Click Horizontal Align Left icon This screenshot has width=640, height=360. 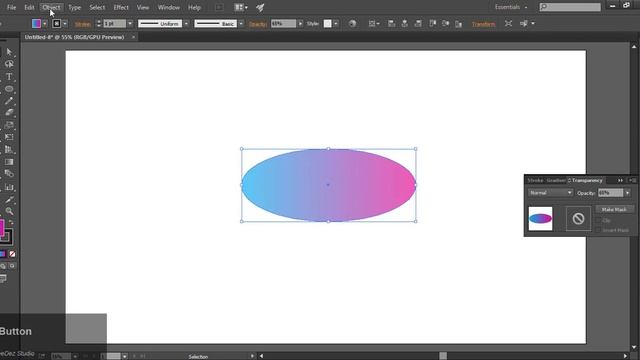[x=391, y=24]
